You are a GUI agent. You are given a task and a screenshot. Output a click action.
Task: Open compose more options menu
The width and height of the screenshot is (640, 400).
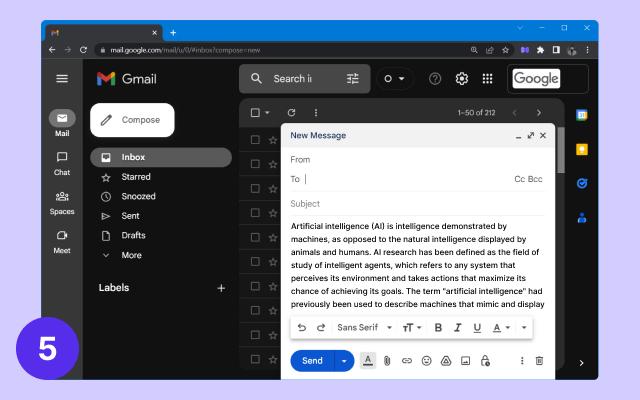(522, 361)
